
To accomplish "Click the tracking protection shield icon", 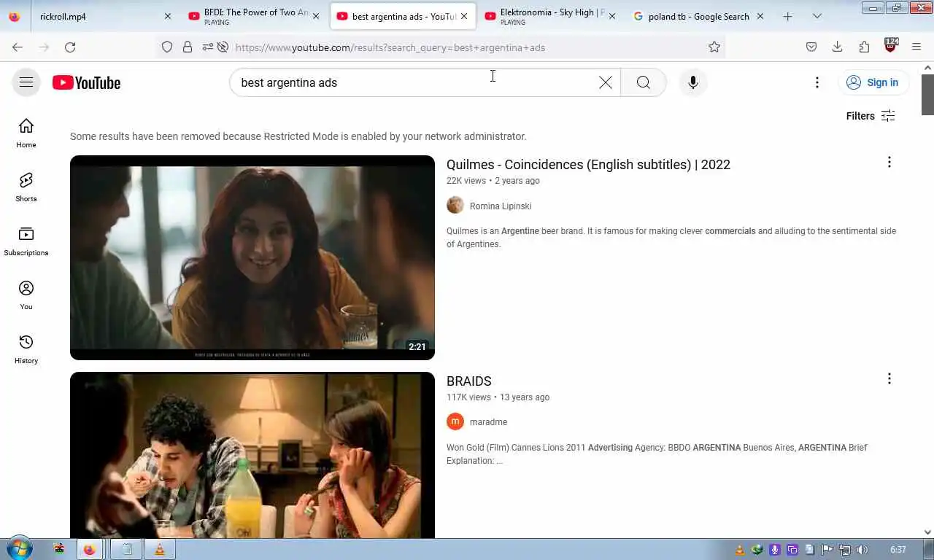I will [x=167, y=47].
